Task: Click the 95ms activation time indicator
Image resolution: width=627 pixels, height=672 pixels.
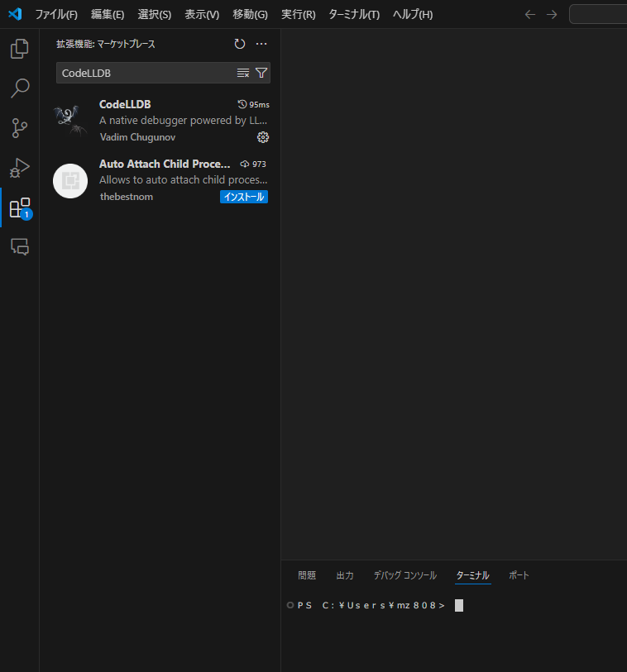Action: click(253, 105)
